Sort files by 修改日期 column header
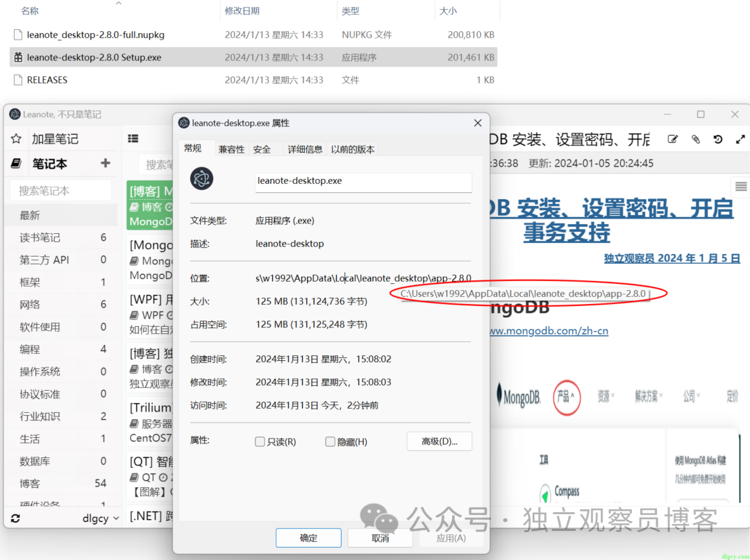The height and width of the screenshot is (560, 750). coord(242,10)
